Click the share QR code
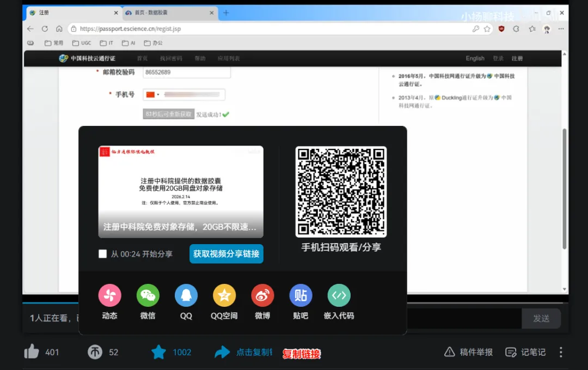 click(x=341, y=191)
